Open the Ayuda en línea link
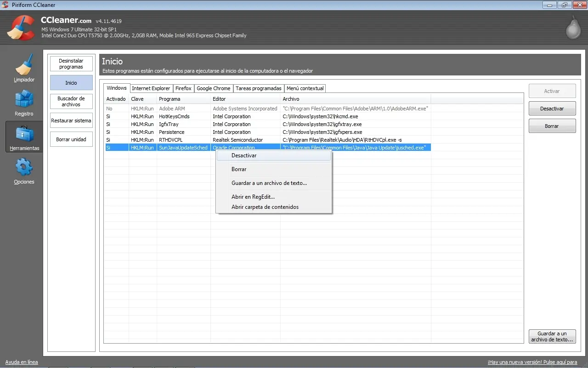Viewport: 588px width, 368px height. click(x=22, y=362)
